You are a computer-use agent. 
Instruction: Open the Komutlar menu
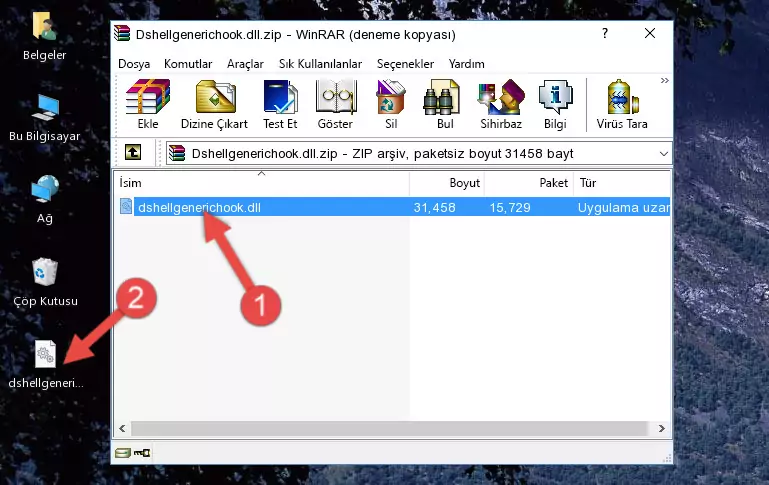click(x=188, y=64)
